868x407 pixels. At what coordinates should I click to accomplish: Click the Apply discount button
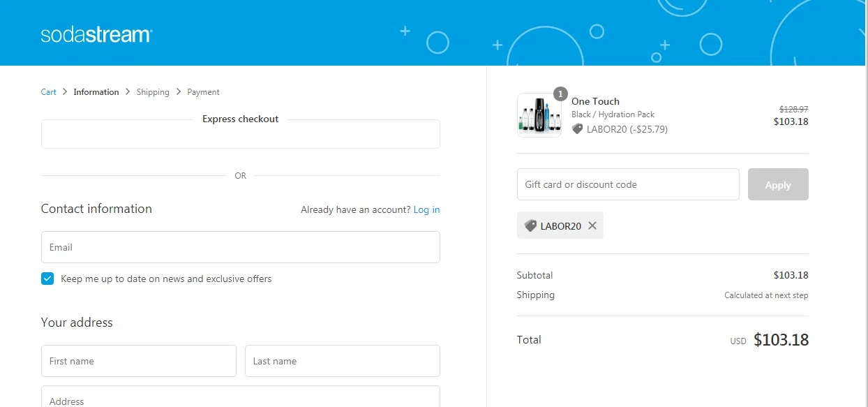(x=778, y=184)
